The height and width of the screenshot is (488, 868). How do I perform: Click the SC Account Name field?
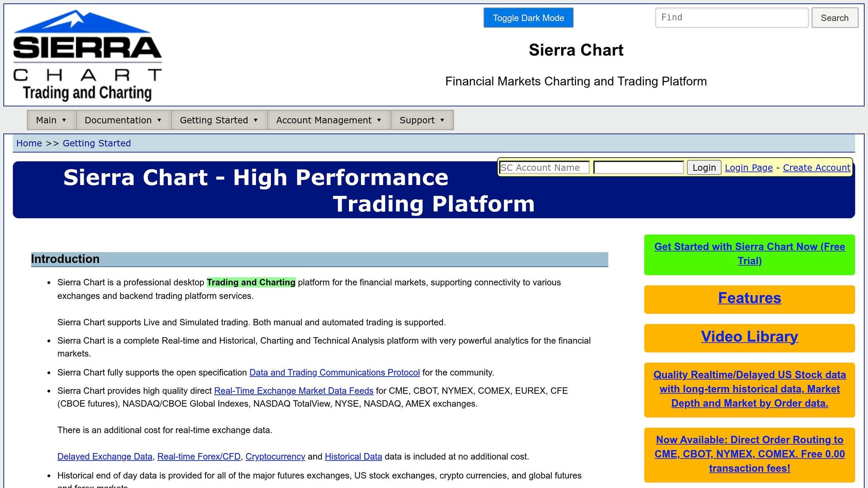point(544,168)
